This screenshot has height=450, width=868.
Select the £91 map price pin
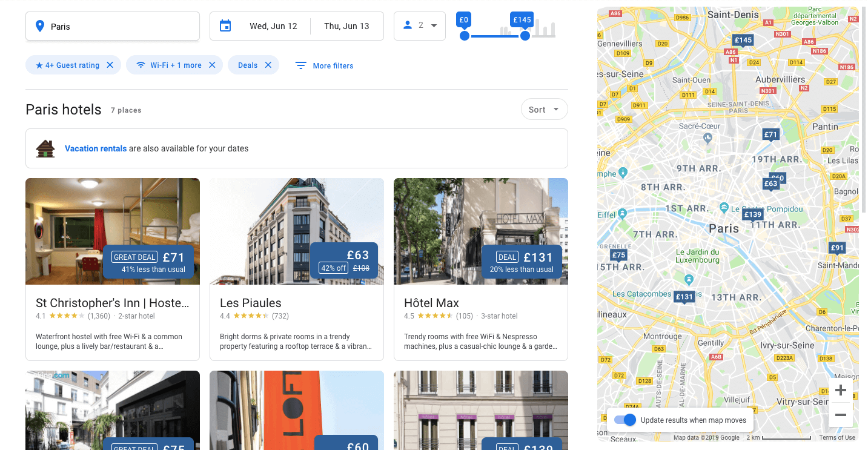tap(837, 248)
